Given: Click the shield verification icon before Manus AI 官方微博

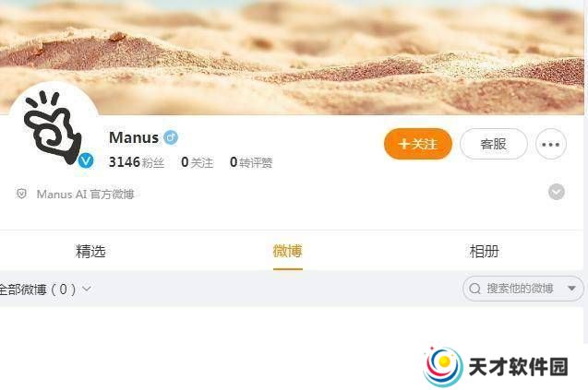Looking at the screenshot, I should [x=21, y=194].
